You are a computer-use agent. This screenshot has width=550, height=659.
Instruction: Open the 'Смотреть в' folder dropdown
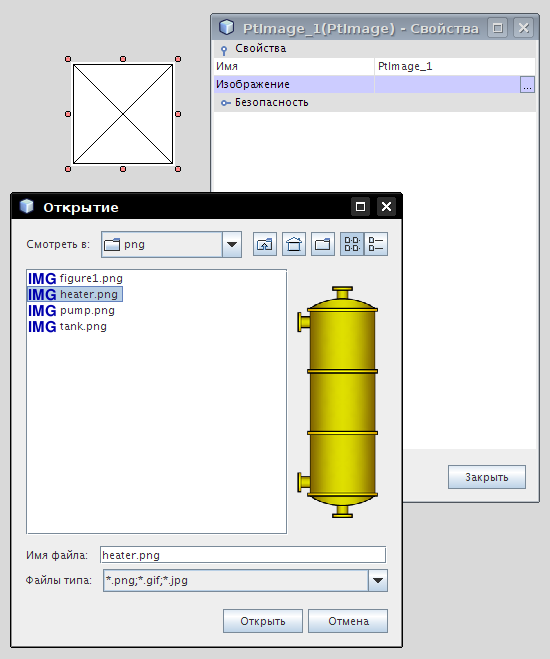pos(232,244)
